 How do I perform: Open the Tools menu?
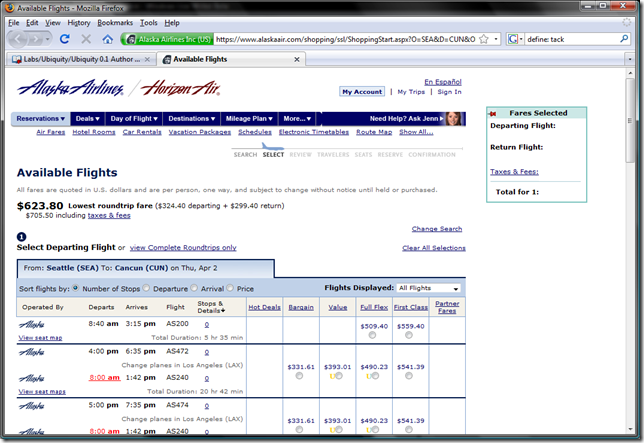point(149,23)
